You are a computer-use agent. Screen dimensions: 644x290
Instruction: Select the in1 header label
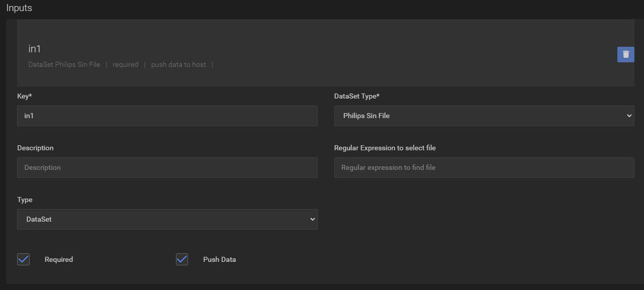click(x=34, y=49)
